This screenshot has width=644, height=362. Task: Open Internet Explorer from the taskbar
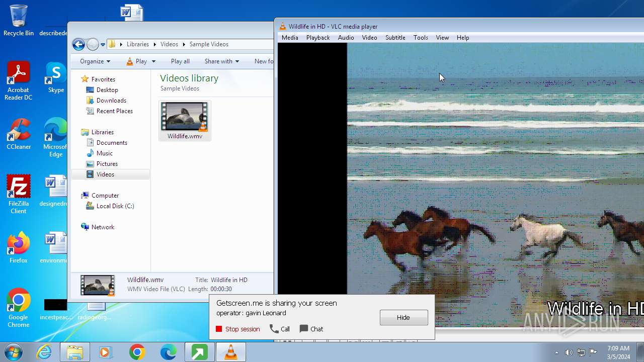[x=44, y=352]
